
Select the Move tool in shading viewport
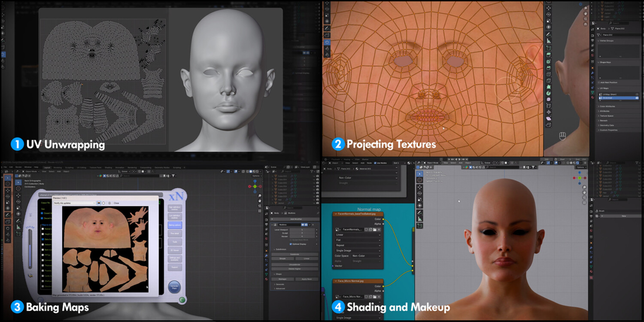[x=419, y=187]
